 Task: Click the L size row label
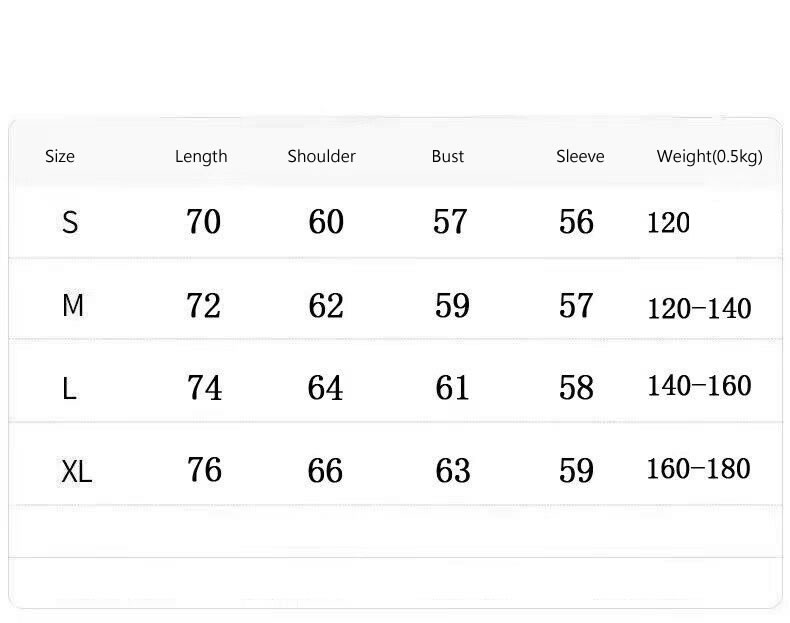click(x=69, y=388)
